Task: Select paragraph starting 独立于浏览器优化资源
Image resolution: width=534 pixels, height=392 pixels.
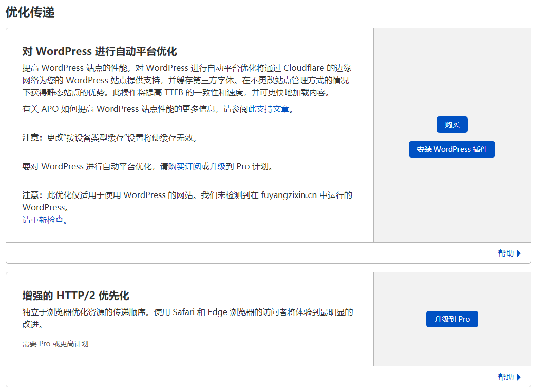Action: pos(187,318)
